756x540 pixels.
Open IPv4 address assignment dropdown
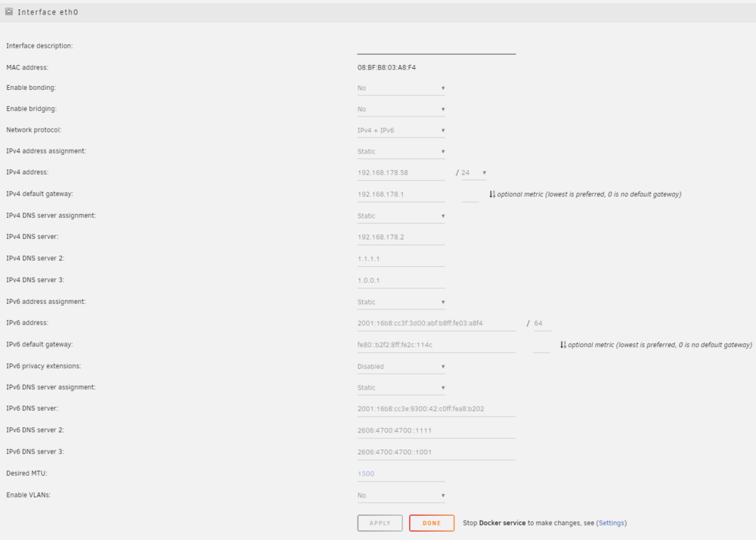tap(401, 152)
